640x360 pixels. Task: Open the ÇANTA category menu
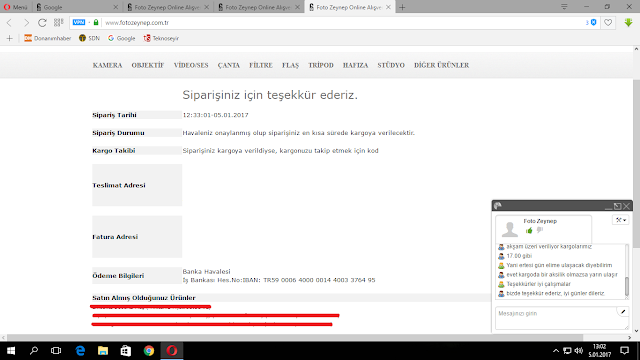pyautogui.click(x=229, y=65)
